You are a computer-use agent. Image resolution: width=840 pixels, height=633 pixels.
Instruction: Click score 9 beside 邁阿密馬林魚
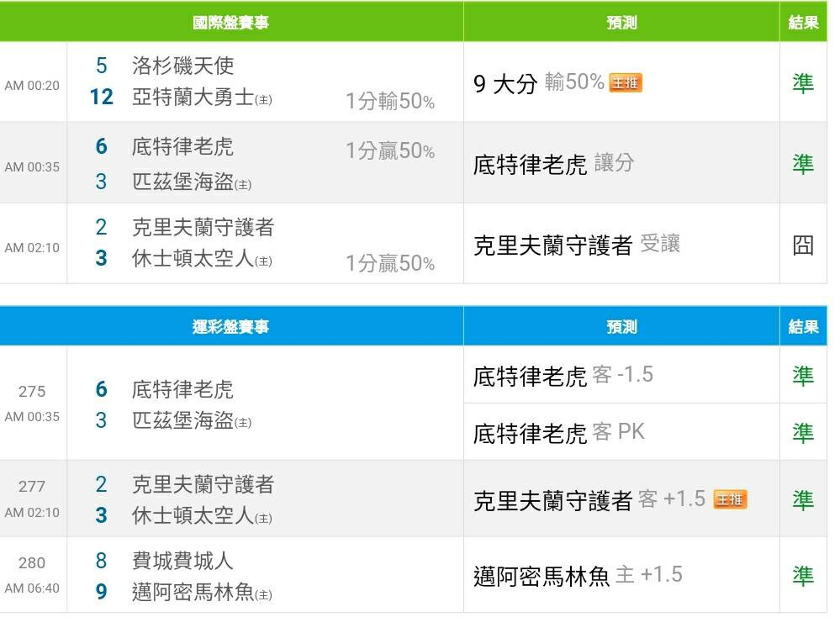click(x=101, y=592)
